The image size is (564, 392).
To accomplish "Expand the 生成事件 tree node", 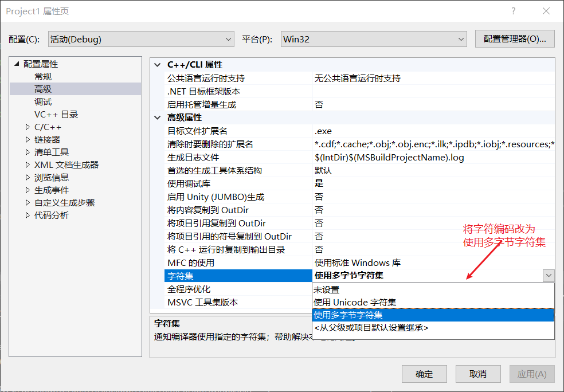I will pyautogui.click(x=26, y=190).
